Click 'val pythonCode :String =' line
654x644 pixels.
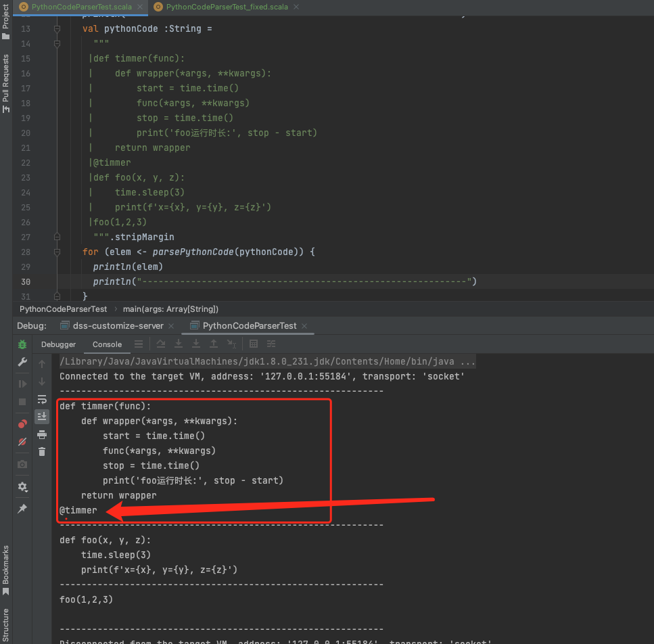click(147, 29)
